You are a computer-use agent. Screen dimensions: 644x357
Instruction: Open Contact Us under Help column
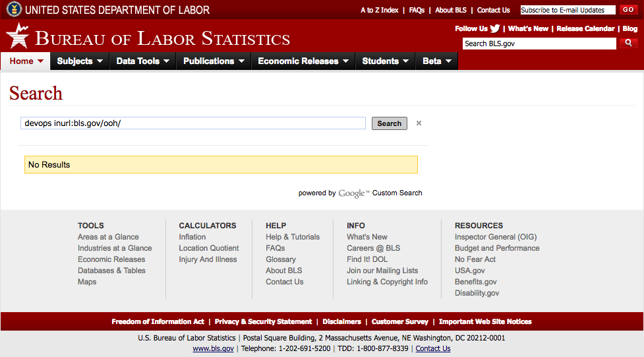[285, 282]
